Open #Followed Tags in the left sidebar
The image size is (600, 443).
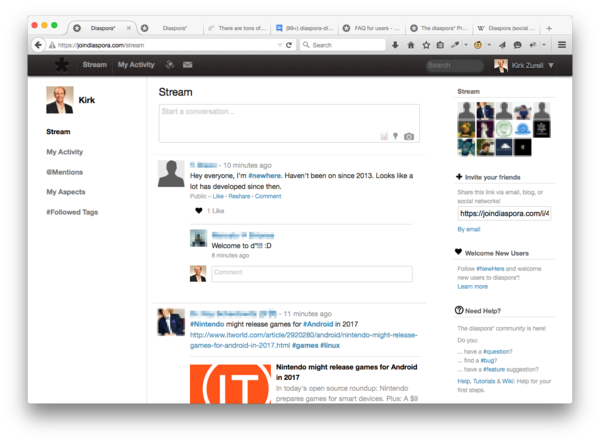click(x=72, y=212)
